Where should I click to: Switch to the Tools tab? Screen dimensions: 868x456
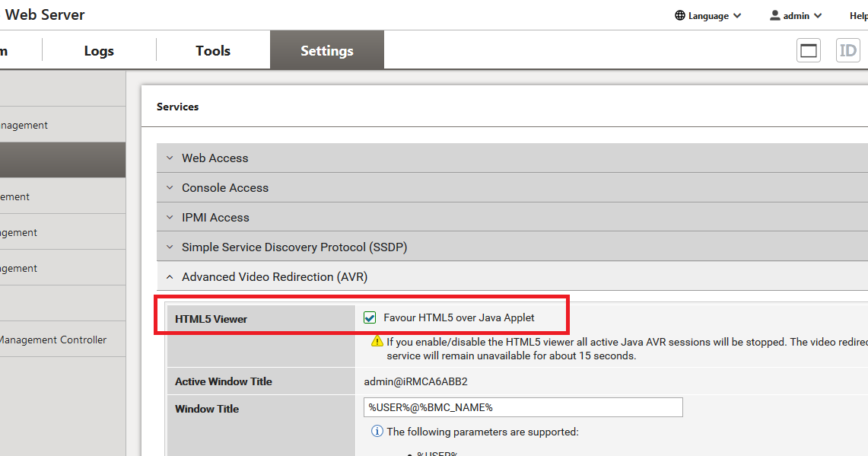(212, 49)
